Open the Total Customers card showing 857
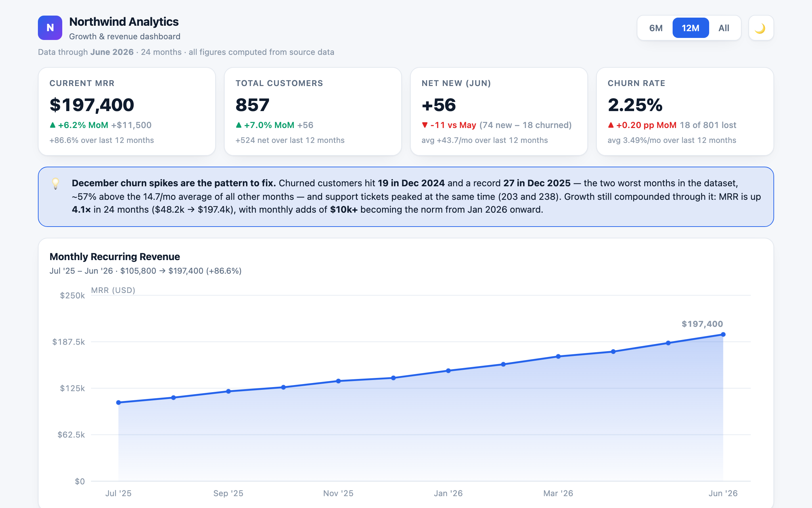 [x=313, y=111]
